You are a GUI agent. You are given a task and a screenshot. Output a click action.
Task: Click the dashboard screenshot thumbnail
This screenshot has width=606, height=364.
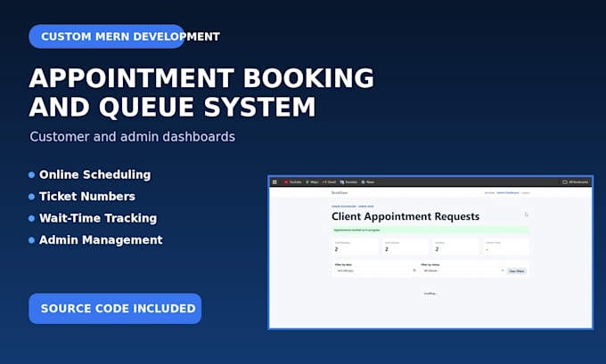[430, 252]
